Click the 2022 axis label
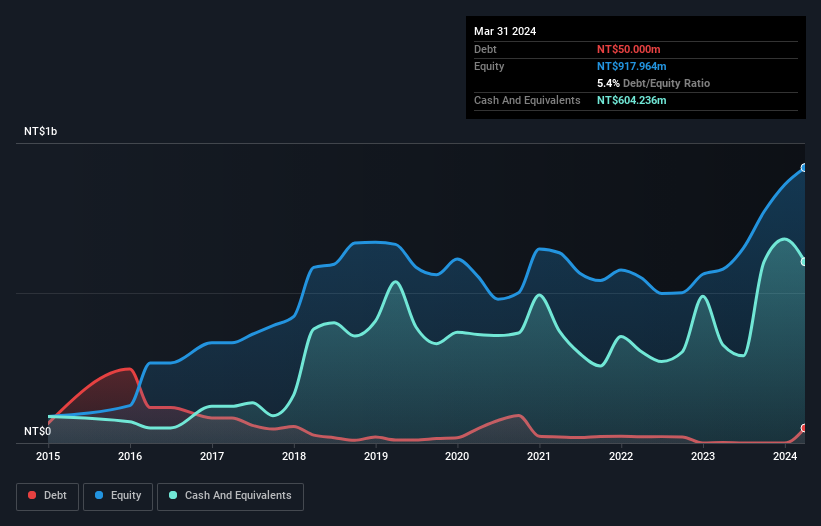Image resolution: width=821 pixels, height=526 pixels. (621, 456)
